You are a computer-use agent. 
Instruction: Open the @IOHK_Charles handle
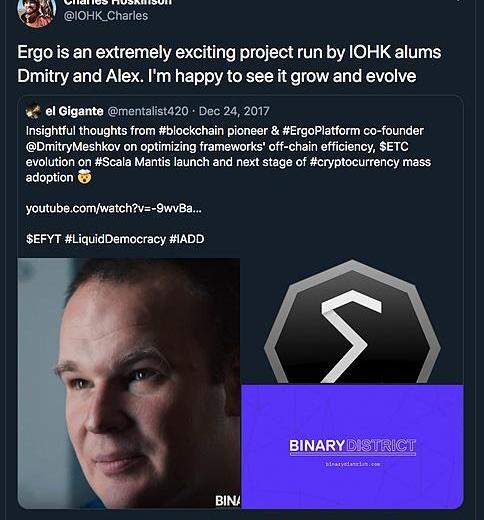click(x=106, y=16)
